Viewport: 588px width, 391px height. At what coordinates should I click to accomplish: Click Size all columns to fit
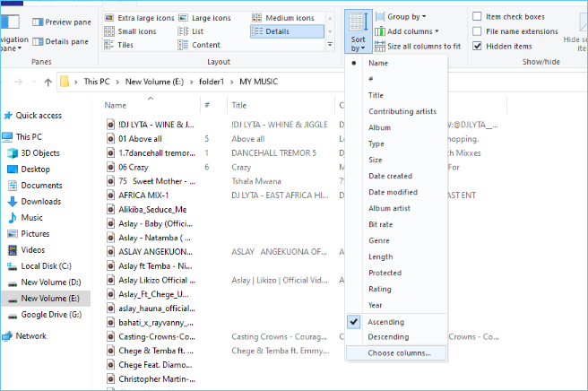point(423,46)
